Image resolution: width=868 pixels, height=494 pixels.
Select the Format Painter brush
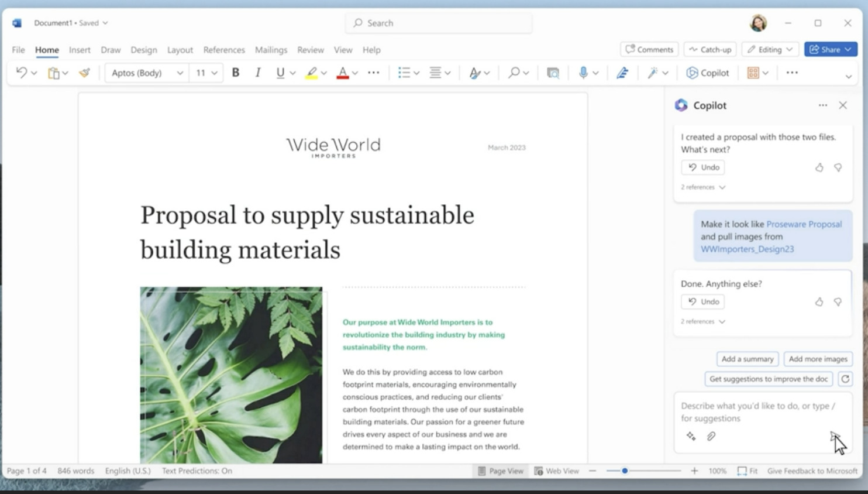(85, 73)
